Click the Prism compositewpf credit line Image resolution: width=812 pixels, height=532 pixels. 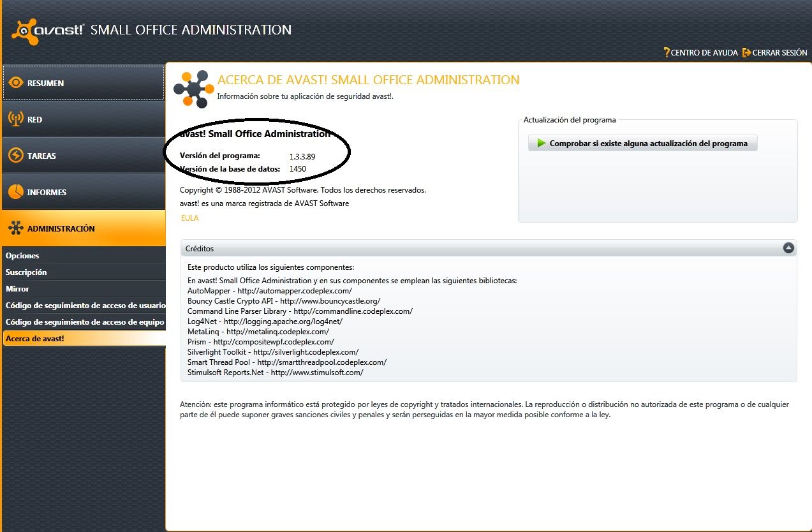pyautogui.click(x=261, y=342)
